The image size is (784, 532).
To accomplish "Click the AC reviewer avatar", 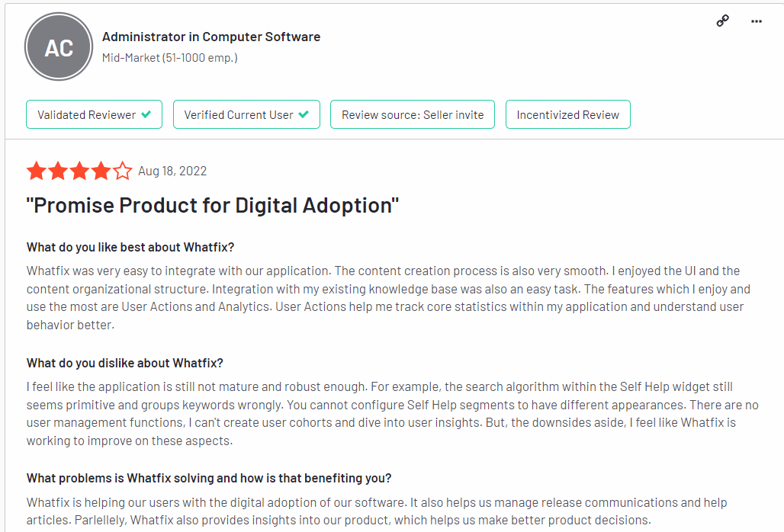I will tap(59, 47).
